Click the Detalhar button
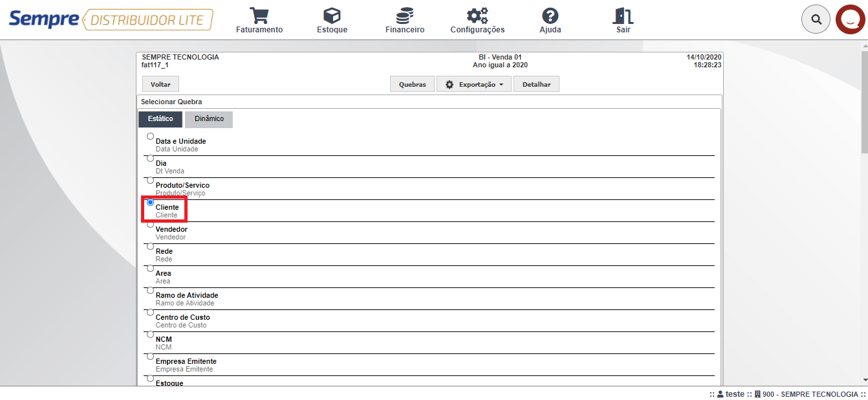 click(x=536, y=84)
